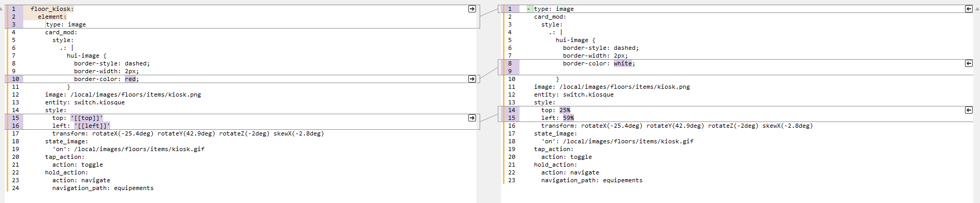Click 'hold_action:' in right pane
980x203 pixels.
pyautogui.click(x=556, y=165)
